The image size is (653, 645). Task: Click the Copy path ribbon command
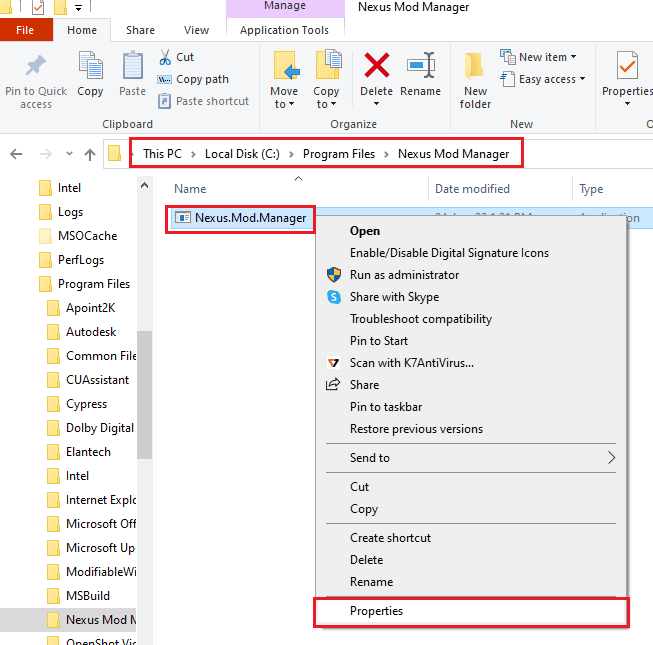[193, 79]
